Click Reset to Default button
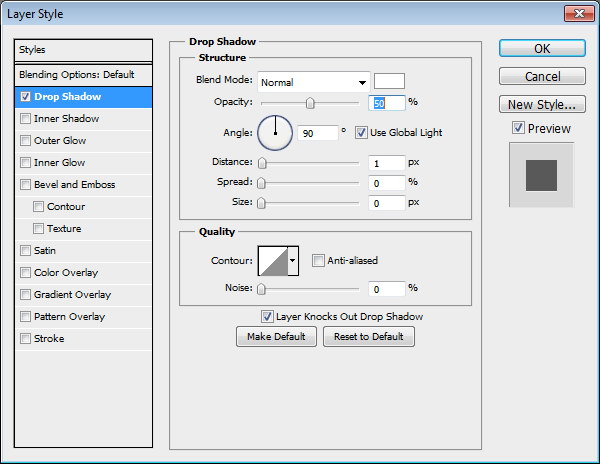 (368, 337)
